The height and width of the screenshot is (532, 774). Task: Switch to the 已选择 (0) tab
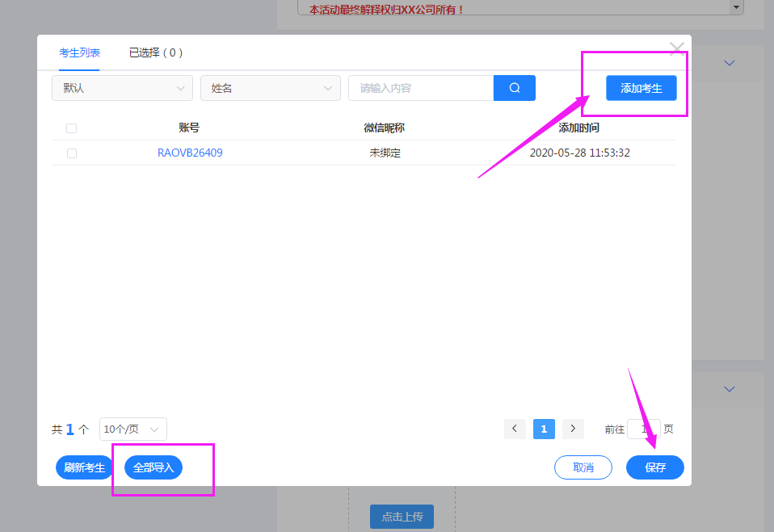pos(156,52)
